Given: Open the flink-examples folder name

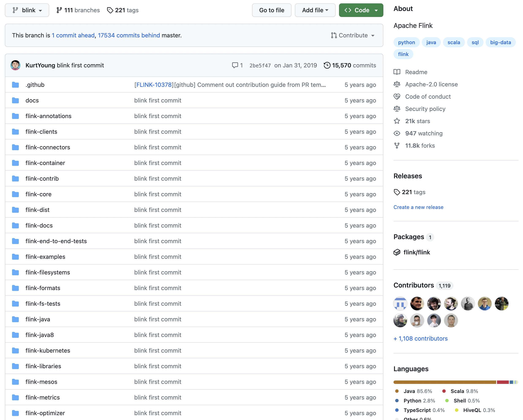Looking at the screenshot, I should tap(45, 257).
